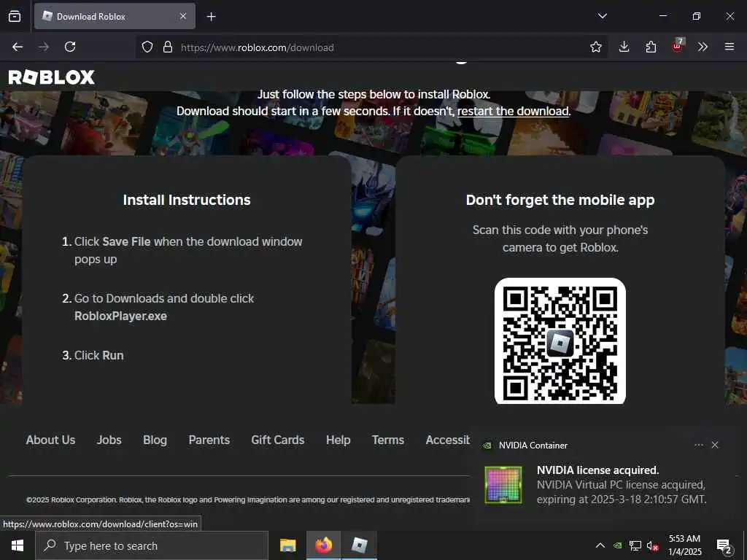
Task: Open the Jobs footer link
Action: click(x=109, y=440)
